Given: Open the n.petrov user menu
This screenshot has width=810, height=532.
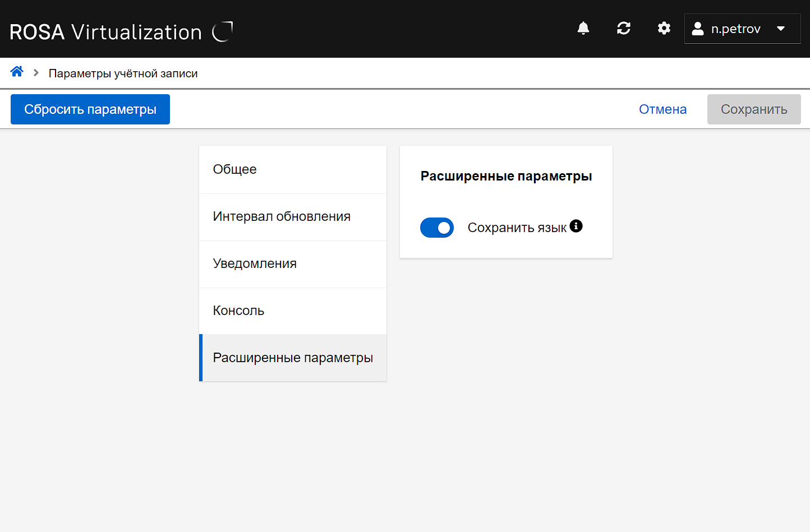Looking at the screenshot, I should pos(735,29).
